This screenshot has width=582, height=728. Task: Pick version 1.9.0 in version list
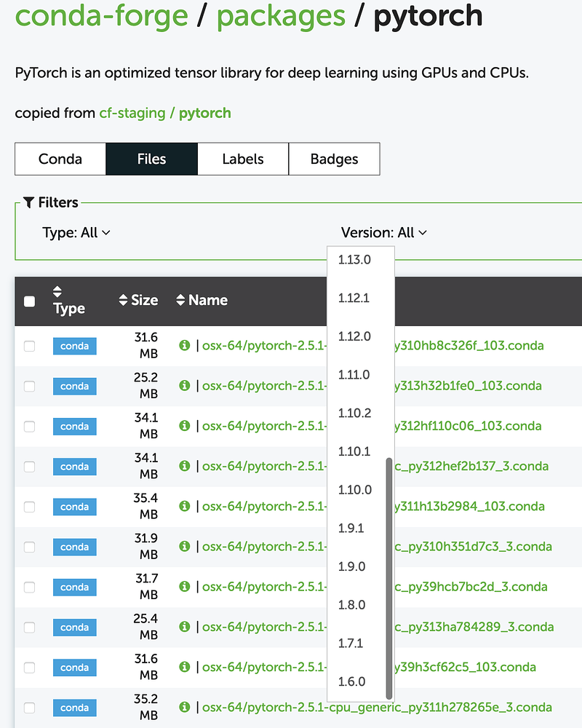tap(351, 566)
